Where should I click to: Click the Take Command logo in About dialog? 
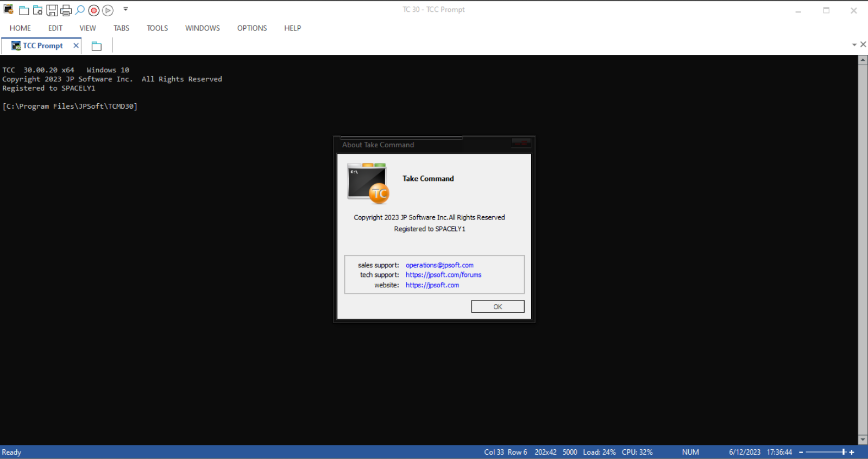pos(369,184)
